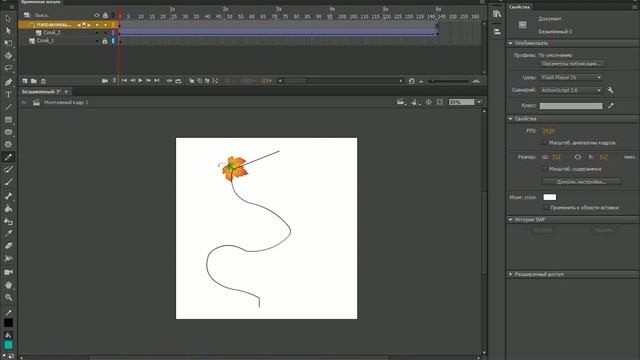Enable Масштаб. содержимое checkbox
The height and width of the screenshot is (360, 640).
(544, 169)
